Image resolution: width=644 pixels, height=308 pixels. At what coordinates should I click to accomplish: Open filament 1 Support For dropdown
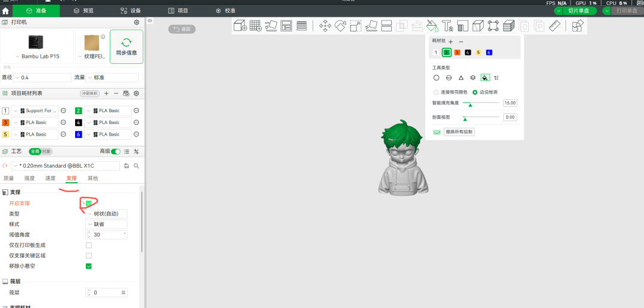coord(35,110)
